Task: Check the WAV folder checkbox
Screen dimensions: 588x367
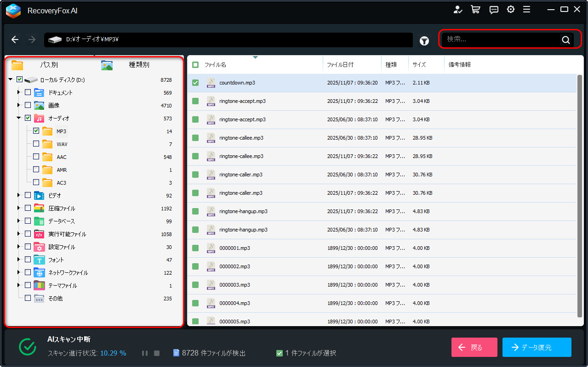Action: [36, 144]
